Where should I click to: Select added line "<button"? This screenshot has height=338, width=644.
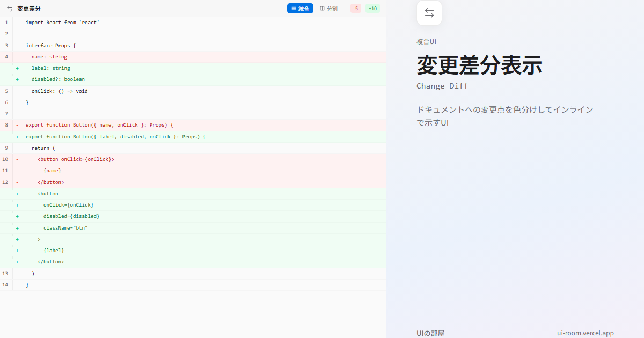[193, 194]
